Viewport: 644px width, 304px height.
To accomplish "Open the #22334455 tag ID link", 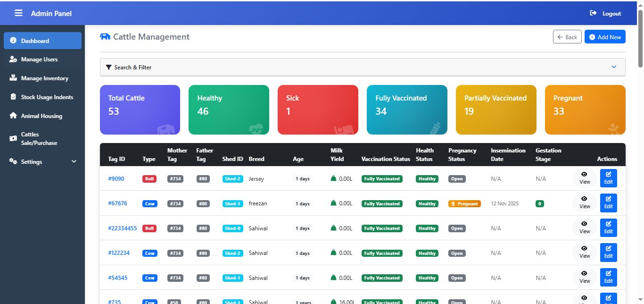I will (x=122, y=228).
